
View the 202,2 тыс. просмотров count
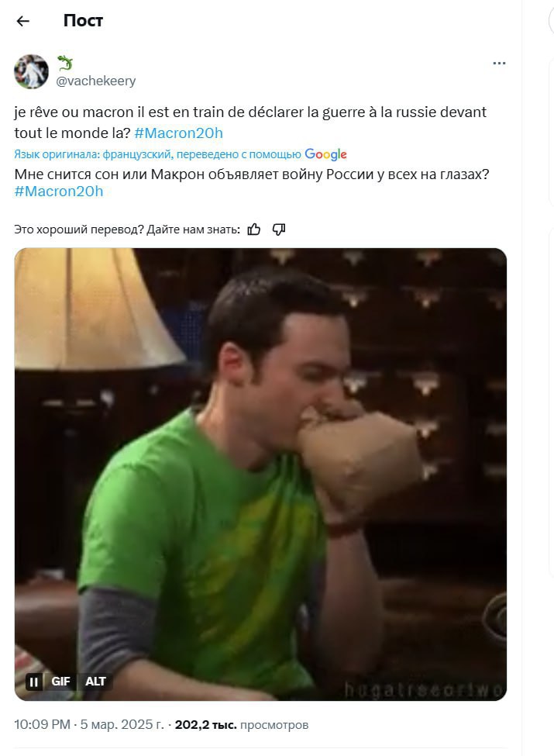tap(241, 725)
